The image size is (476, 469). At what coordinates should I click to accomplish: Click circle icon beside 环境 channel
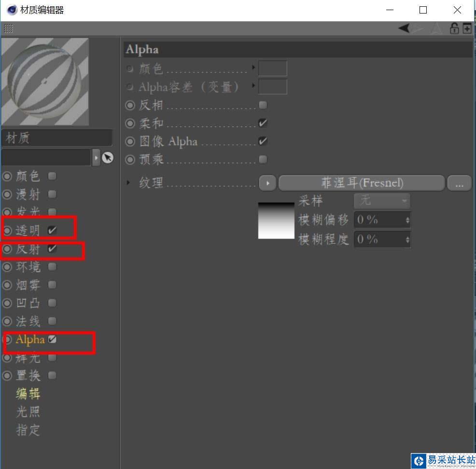[x=7, y=267]
